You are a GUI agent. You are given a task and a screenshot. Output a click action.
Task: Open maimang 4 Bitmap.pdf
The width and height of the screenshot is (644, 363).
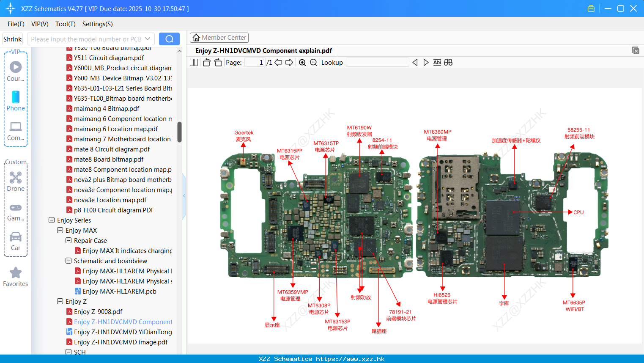click(107, 108)
